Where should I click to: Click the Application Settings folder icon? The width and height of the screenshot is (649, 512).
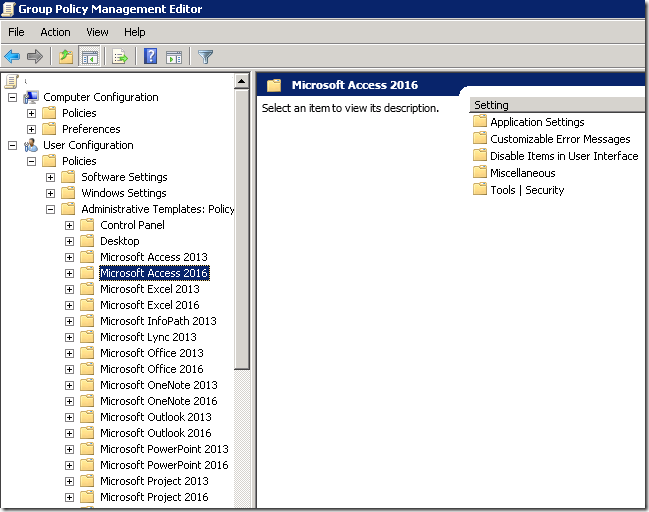tap(480, 121)
